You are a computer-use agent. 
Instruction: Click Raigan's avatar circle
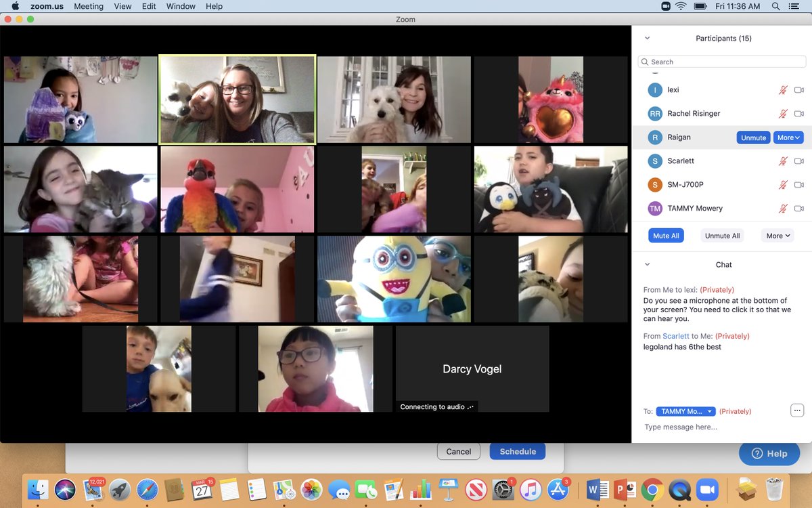click(x=654, y=137)
